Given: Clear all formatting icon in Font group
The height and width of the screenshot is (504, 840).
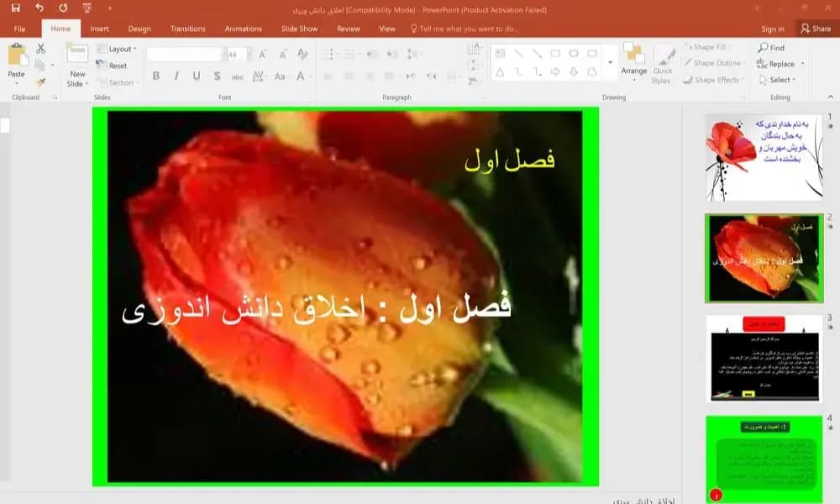Looking at the screenshot, I should pyautogui.click(x=302, y=54).
